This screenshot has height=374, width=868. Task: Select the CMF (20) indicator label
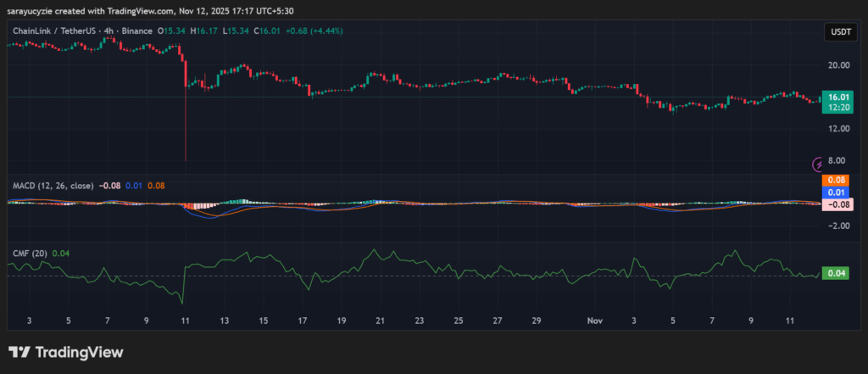(30, 252)
